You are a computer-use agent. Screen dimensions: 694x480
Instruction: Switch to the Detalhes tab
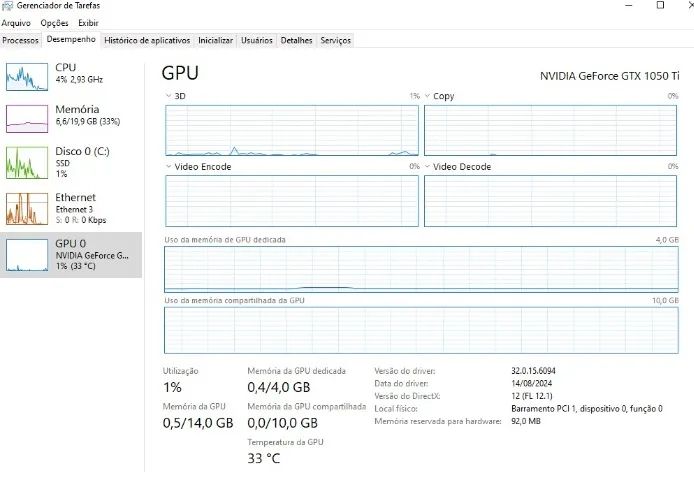[296, 40]
